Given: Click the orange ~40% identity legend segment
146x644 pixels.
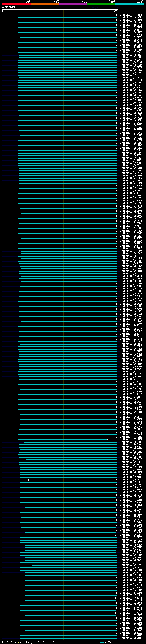Looking at the screenshot, I should coord(44,4).
